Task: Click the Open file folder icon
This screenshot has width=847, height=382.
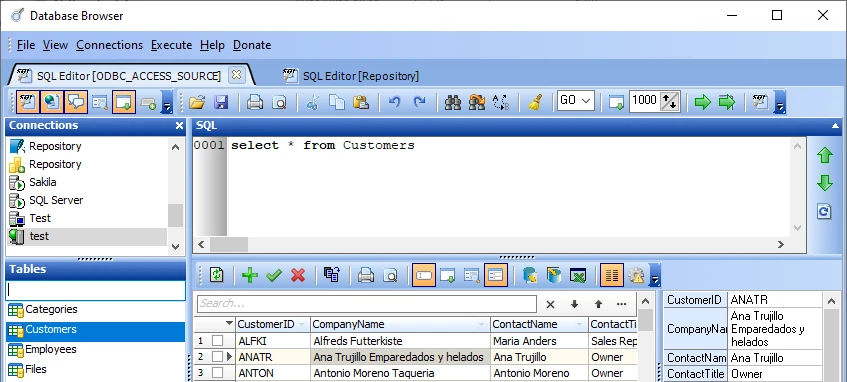Action: pyautogui.click(x=197, y=102)
